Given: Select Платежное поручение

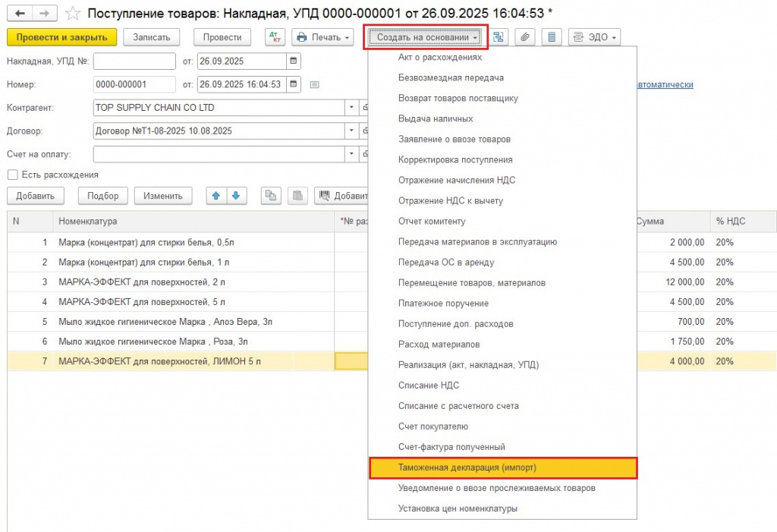Looking at the screenshot, I should (x=502, y=304).
